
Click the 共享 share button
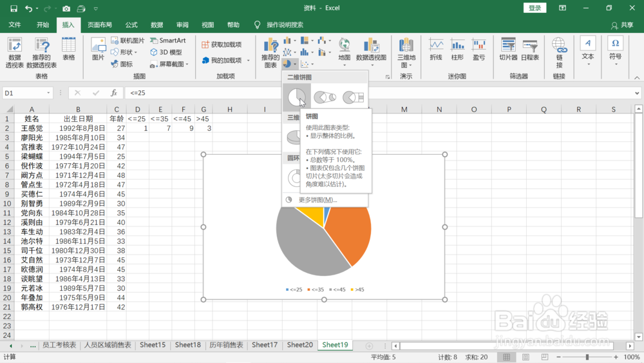pos(622,25)
